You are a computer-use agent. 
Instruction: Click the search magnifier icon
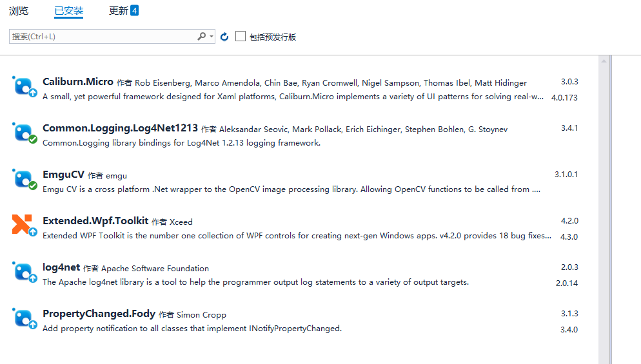(x=202, y=36)
